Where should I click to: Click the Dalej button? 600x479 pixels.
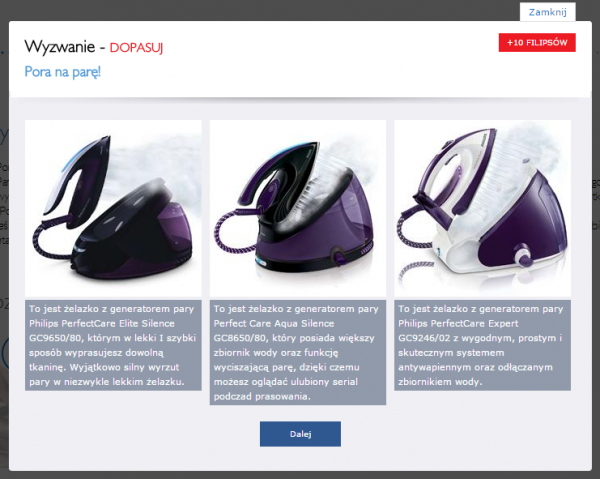click(300, 434)
